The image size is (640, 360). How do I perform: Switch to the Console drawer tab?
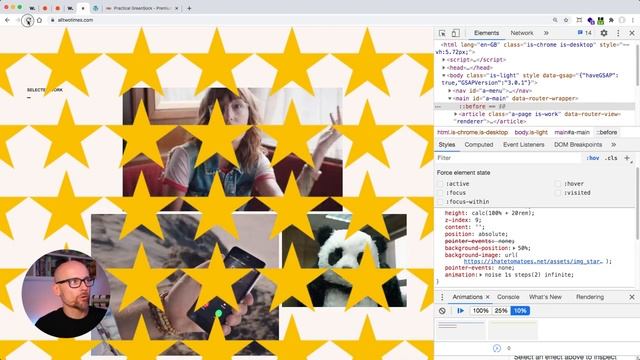[x=508, y=297]
